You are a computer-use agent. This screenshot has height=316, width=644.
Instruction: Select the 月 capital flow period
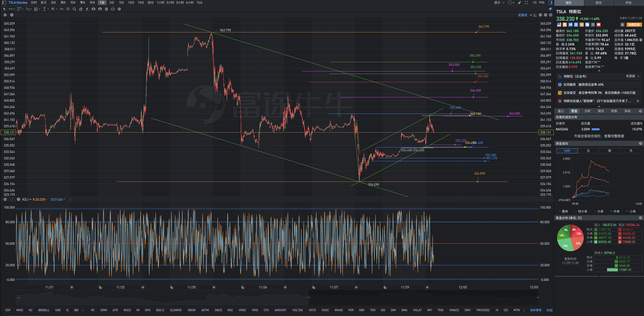pos(631,151)
